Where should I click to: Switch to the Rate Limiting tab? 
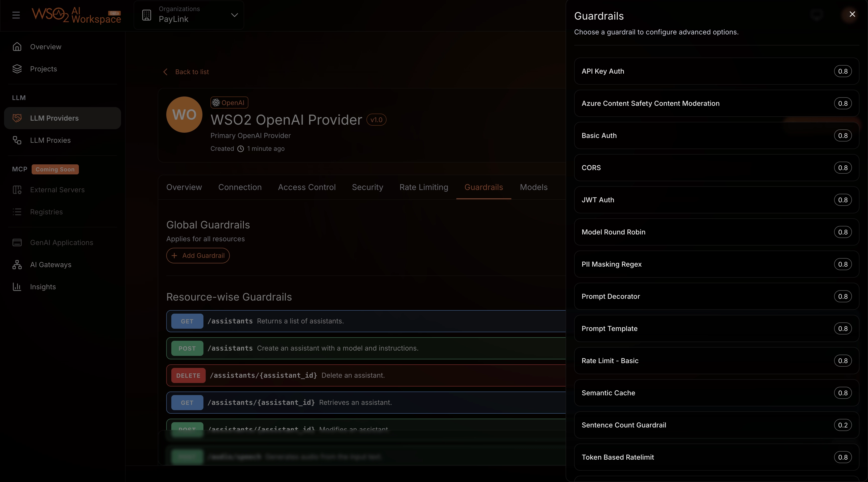pyautogui.click(x=423, y=187)
